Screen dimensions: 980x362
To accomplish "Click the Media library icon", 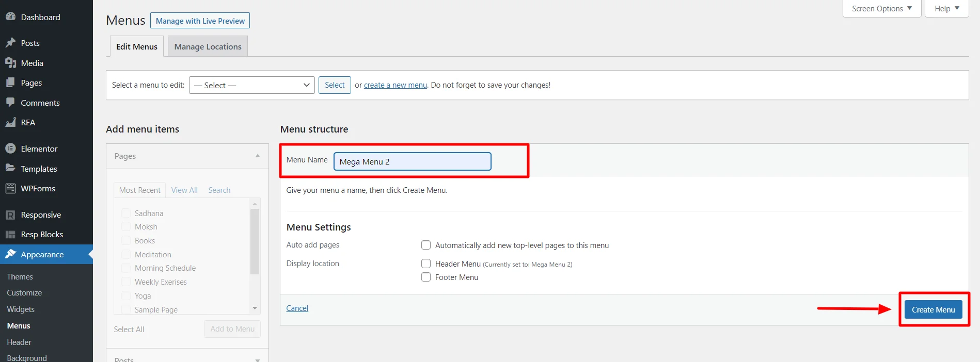I will (10, 63).
